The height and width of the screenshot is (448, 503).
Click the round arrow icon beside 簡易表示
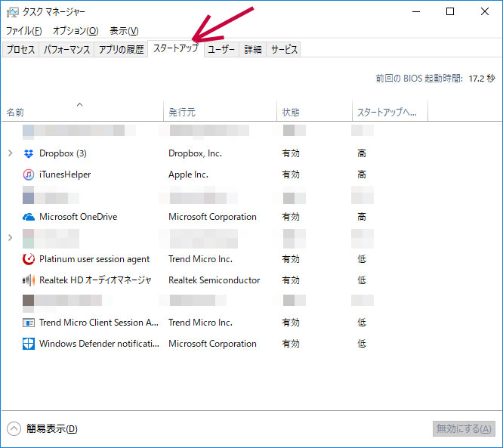pyautogui.click(x=14, y=429)
